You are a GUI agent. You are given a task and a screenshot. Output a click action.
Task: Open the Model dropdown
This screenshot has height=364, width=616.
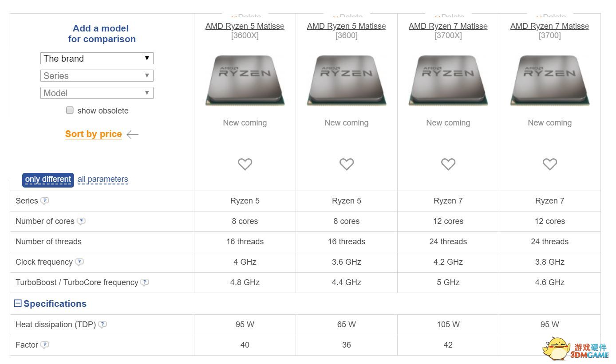coord(97,93)
